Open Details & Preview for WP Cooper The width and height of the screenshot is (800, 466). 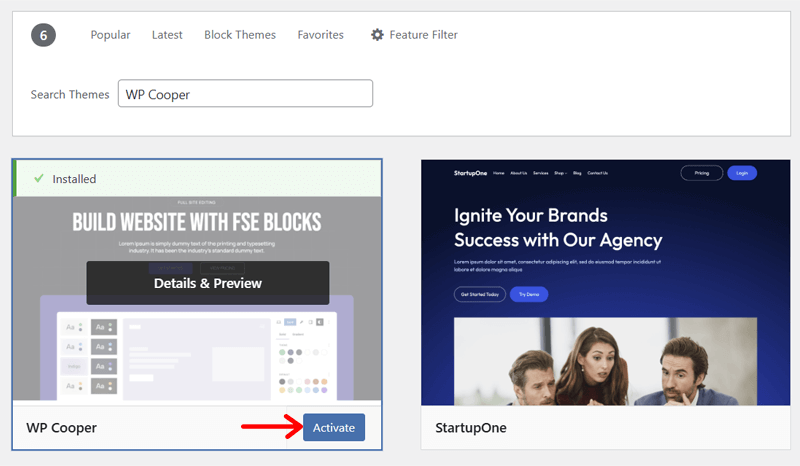point(207,283)
